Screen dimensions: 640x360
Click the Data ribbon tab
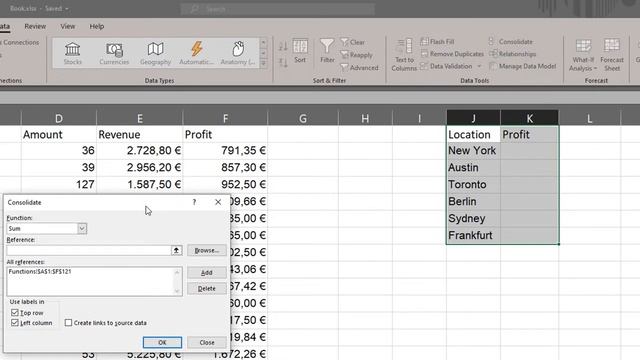pos(4,26)
